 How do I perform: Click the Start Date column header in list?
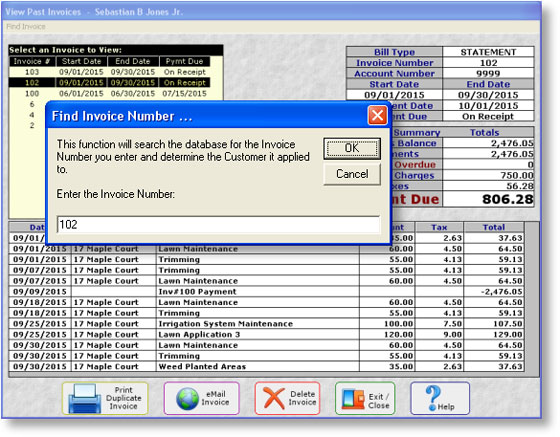(x=81, y=61)
